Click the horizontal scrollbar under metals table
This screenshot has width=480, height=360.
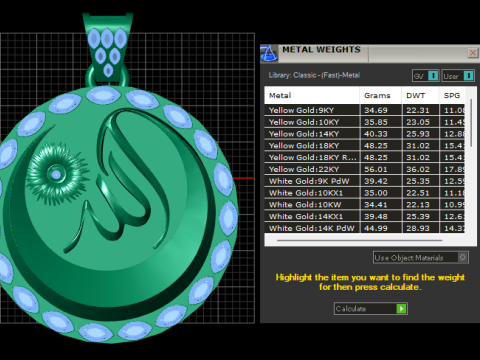pos(359,240)
